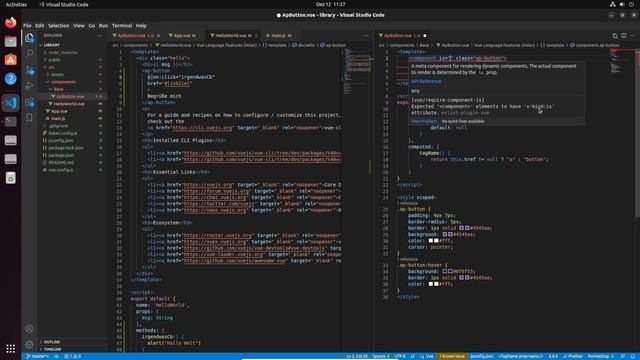The height and width of the screenshot is (360, 640).
Task: Open Help from the Ubuntu dock
Action: (11, 79)
